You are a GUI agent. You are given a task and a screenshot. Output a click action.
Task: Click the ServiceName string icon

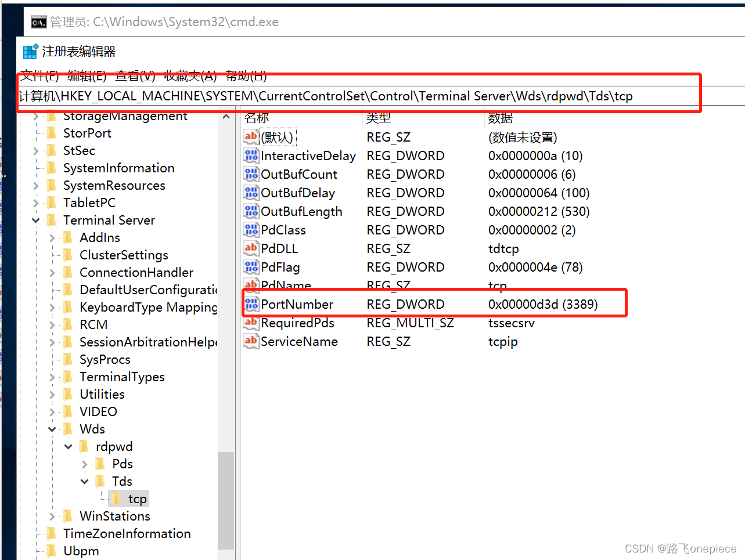click(251, 341)
